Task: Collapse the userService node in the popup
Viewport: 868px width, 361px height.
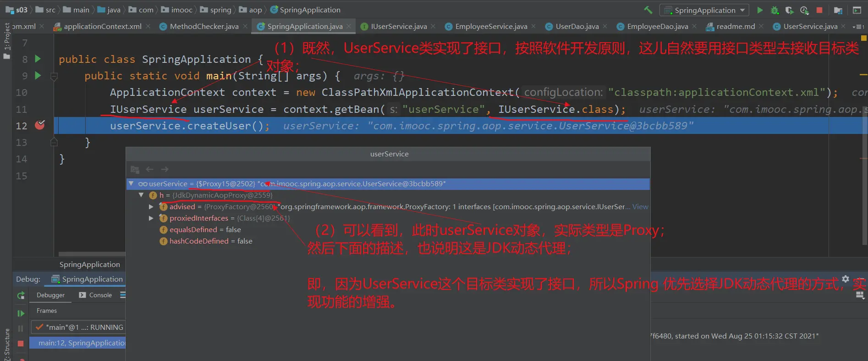Action: [x=131, y=183]
